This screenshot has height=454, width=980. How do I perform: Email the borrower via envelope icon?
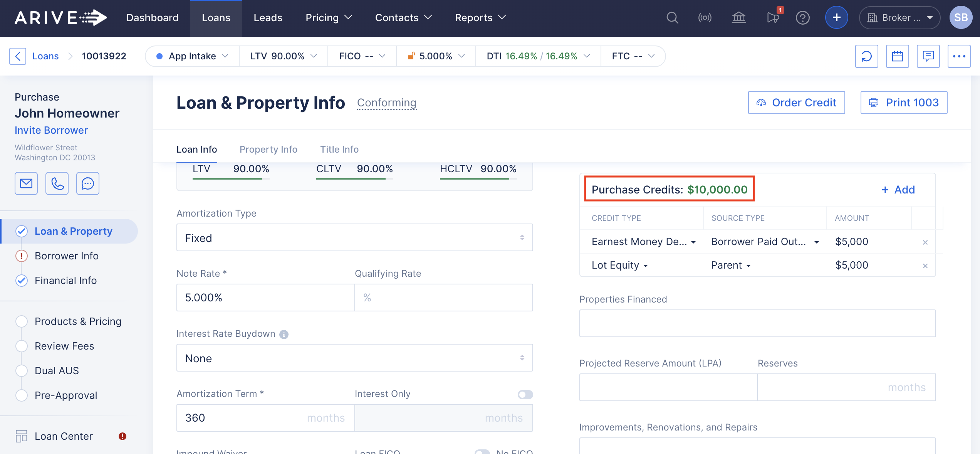point(26,183)
